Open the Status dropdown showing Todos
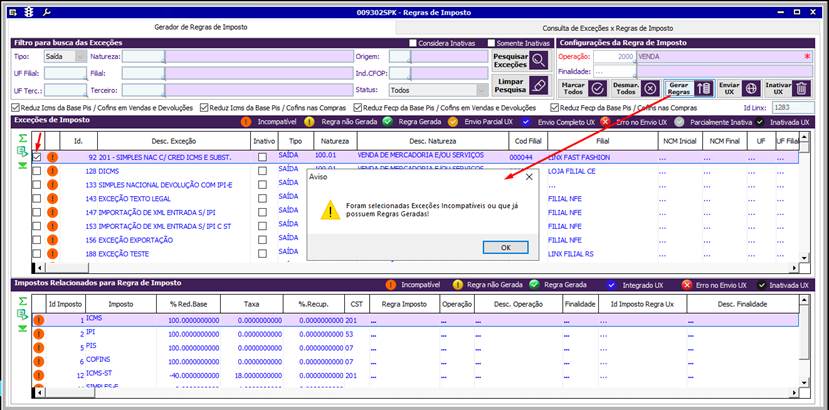The height and width of the screenshot is (410, 829). pos(482,90)
